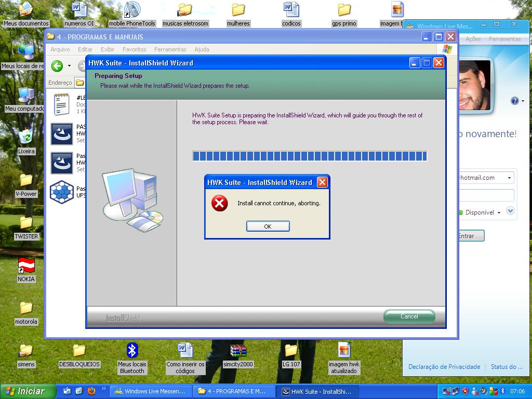Click the red security shield tray icon
Viewport: 532px width, 399px height.
(465, 392)
